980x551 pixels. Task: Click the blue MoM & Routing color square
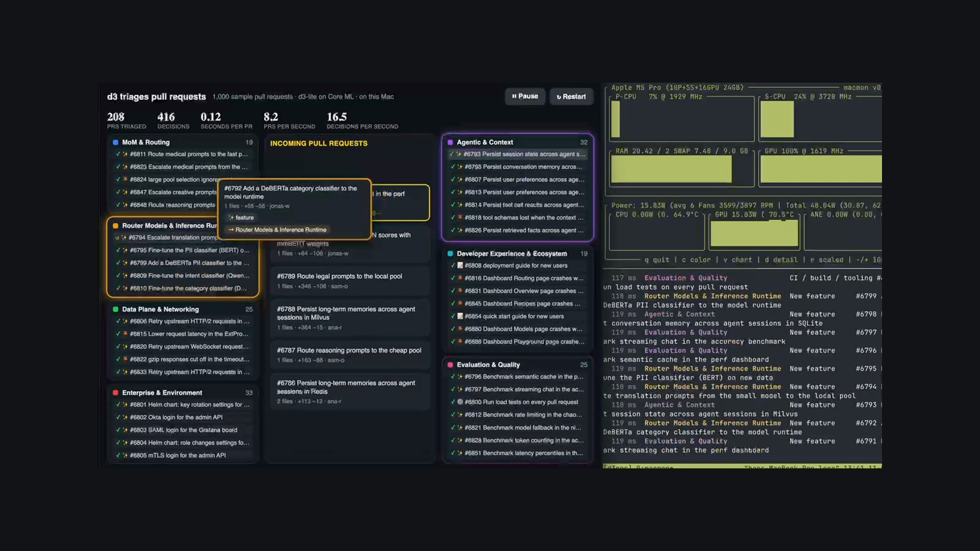tap(115, 142)
